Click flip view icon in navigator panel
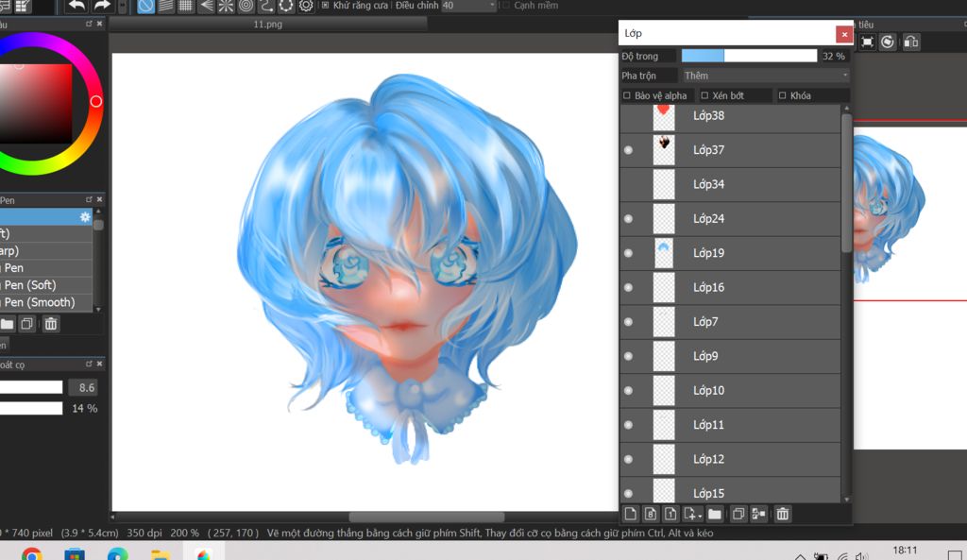 click(x=911, y=42)
